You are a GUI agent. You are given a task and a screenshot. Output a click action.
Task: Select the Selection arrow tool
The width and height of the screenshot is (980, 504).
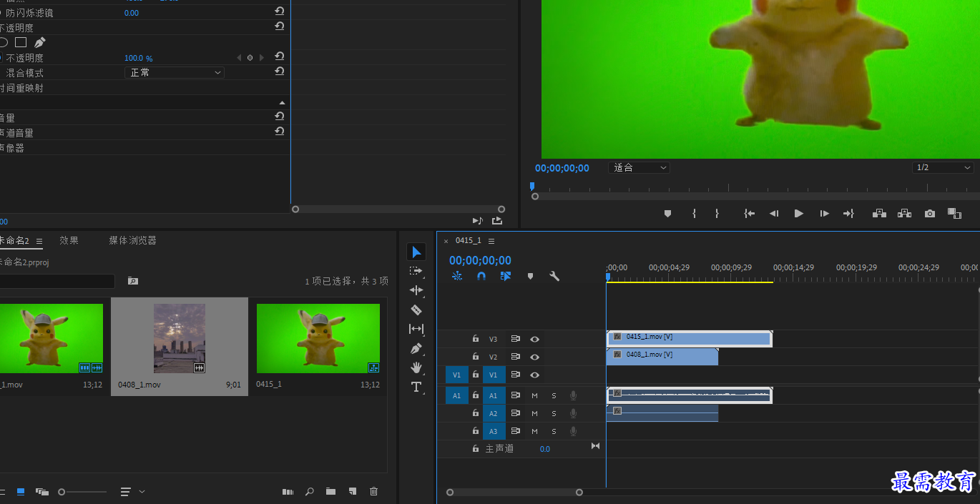[x=416, y=252]
